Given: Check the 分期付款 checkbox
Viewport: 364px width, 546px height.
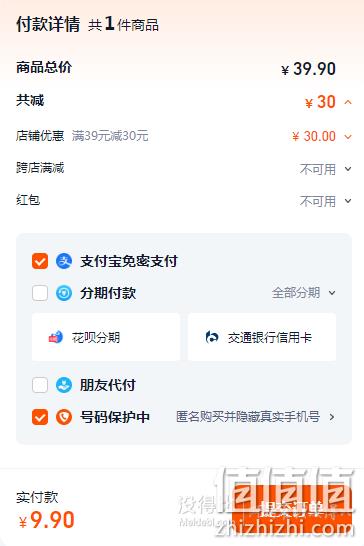Looking at the screenshot, I should [40, 293].
